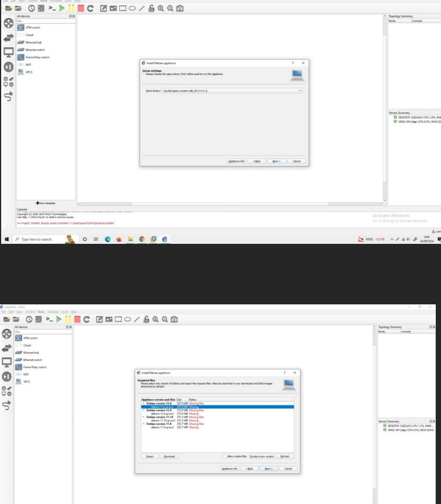Image resolution: width=441 pixels, height=504 pixels.
Task: Click the Download button in Required files dialog
Action: click(169, 456)
